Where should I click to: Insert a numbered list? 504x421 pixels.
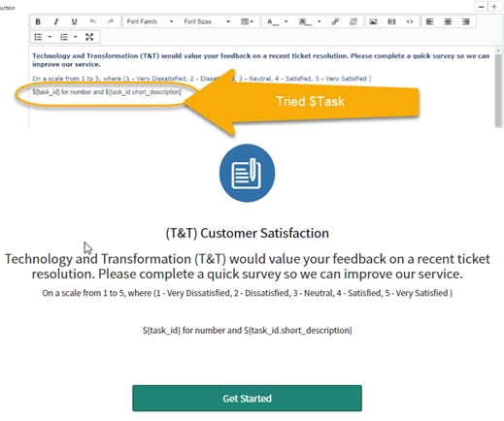[64, 37]
